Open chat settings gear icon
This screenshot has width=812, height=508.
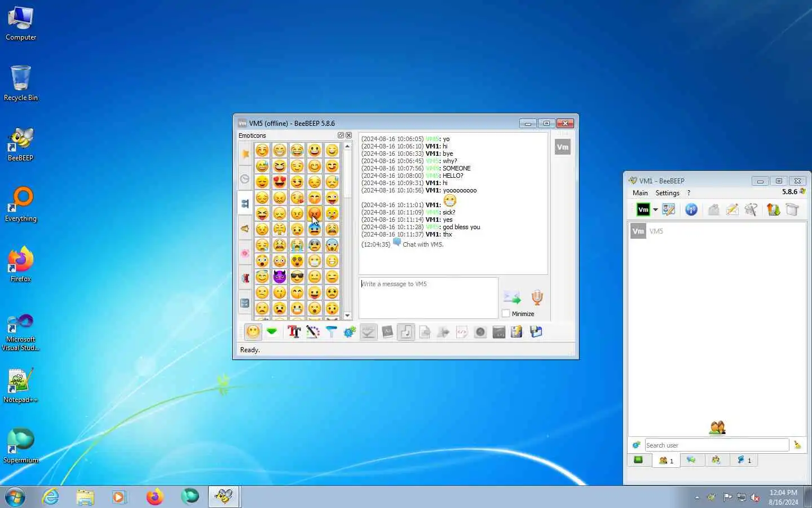pos(350,332)
